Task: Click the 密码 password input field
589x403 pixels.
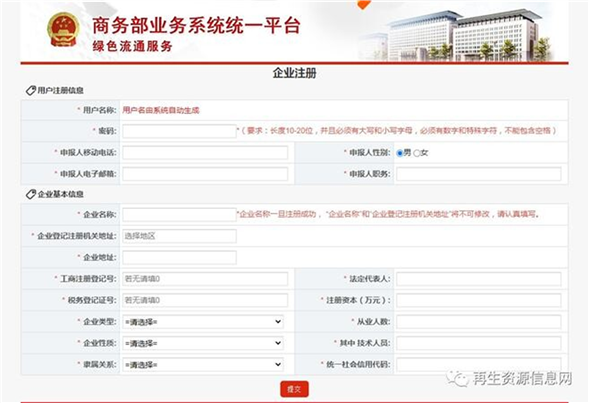Action: coord(179,131)
